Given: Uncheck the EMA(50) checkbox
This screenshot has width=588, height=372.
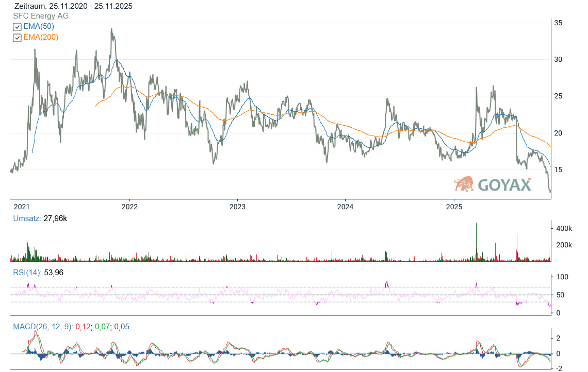Looking at the screenshot, I should pyautogui.click(x=17, y=27).
